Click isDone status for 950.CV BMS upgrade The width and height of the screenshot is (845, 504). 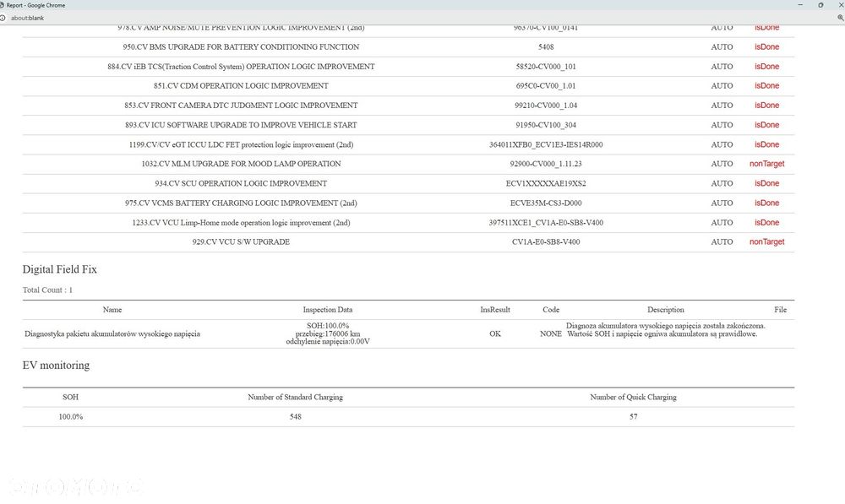(767, 46)
